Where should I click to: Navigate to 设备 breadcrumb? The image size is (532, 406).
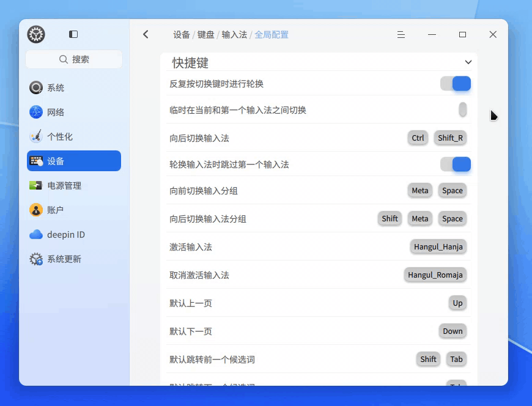(182, 35)
